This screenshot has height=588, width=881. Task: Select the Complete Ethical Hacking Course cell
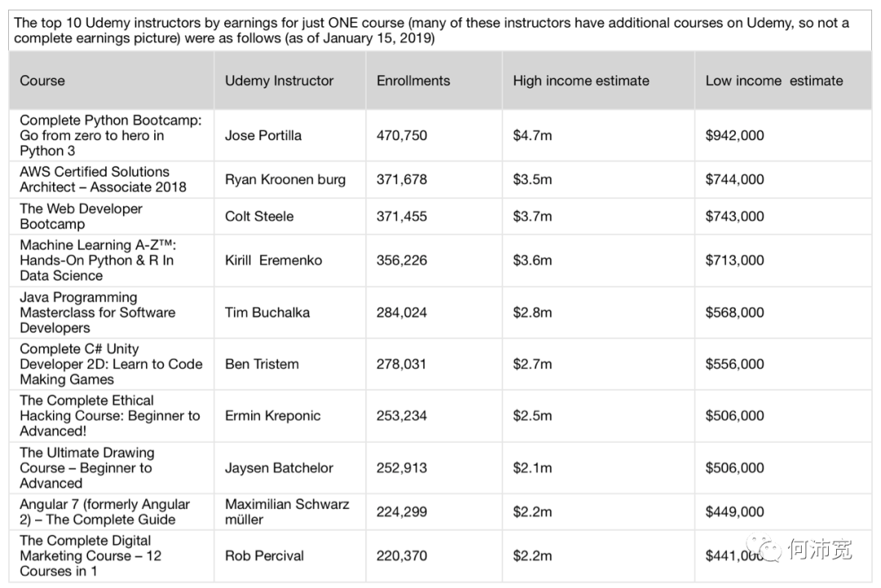[x=109, y=416]
